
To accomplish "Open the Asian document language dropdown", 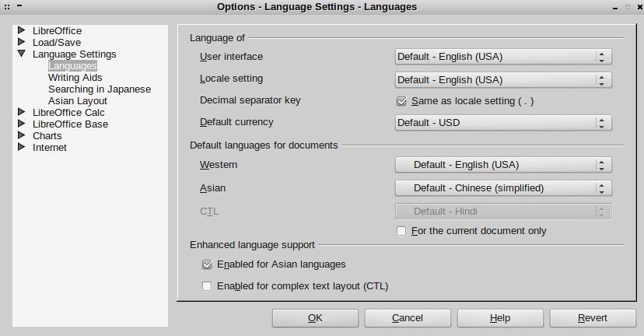I will click(x=503, y=188).
